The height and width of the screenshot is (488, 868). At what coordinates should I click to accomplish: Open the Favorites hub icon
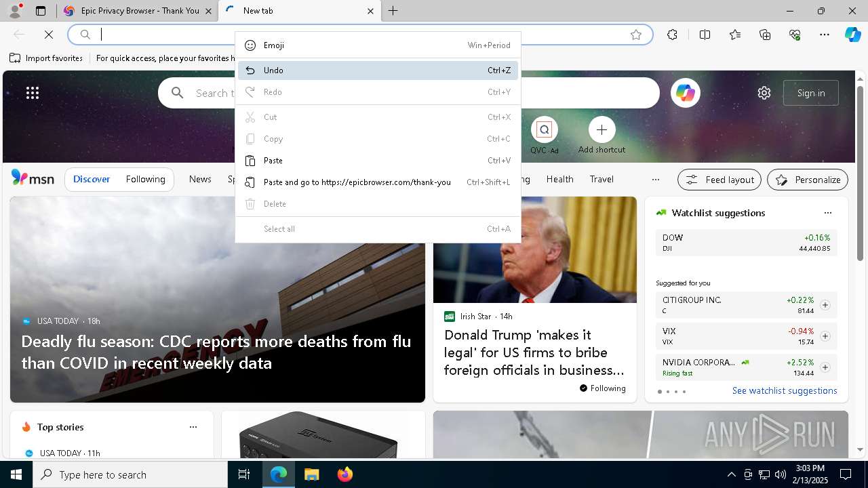click(735, 35)
